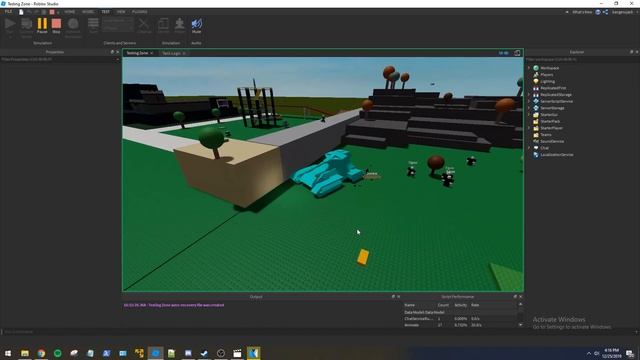Close the Tank Logic script tab
This screenshot has width=640, height=360.
[x=184, y=53]
